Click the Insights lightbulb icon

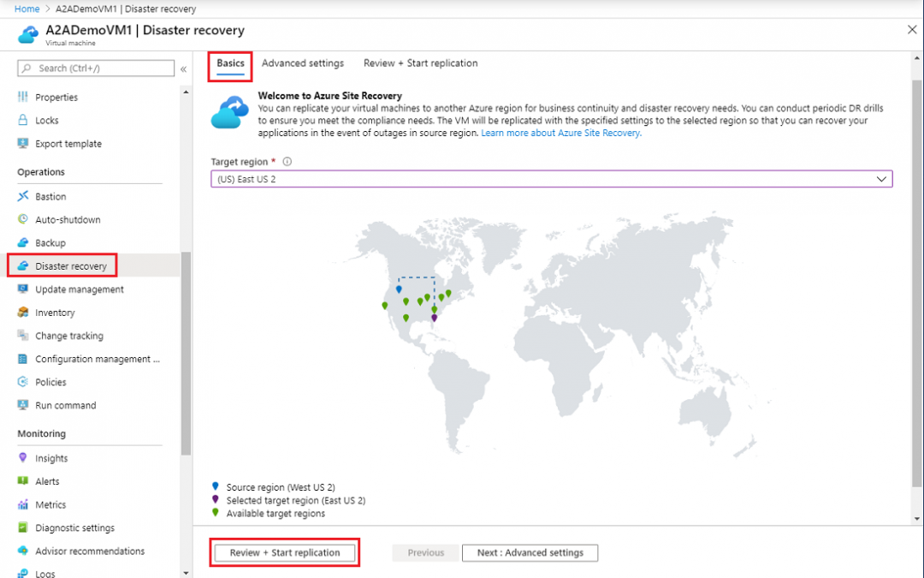tap(23, 457)
